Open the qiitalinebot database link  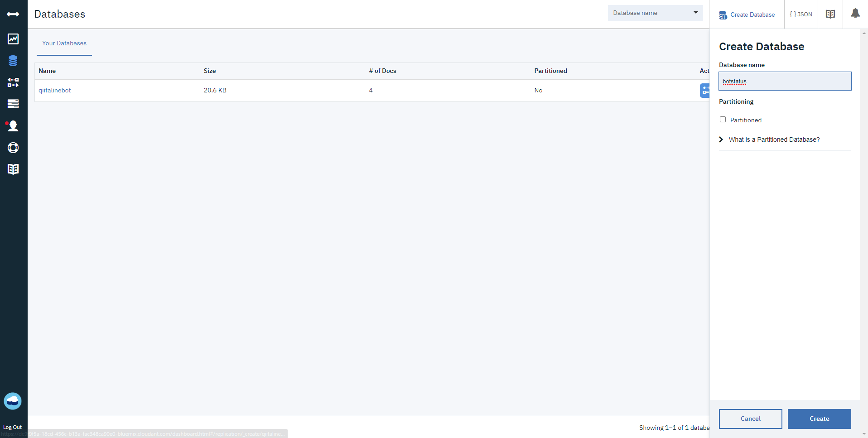(54, 90)
